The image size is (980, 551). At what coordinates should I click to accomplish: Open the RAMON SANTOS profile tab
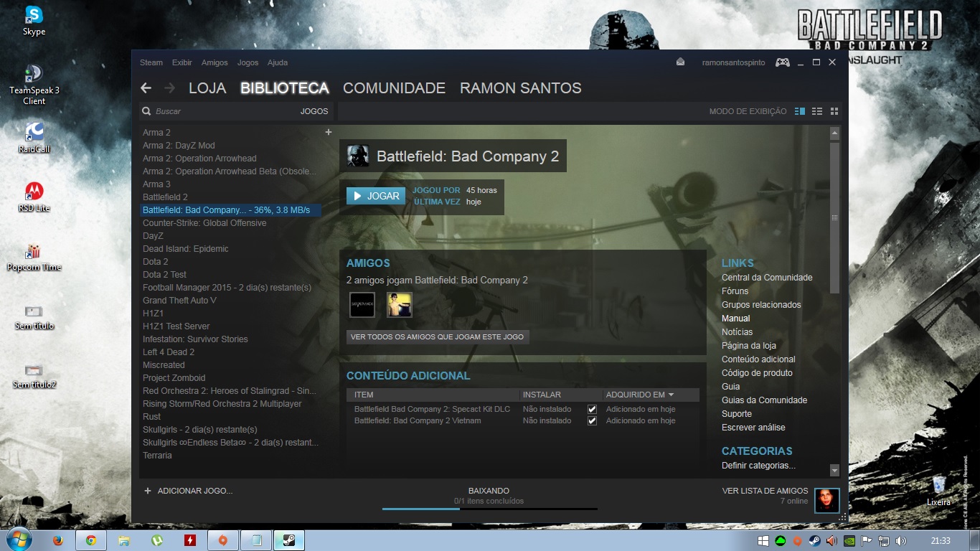[521, 88]
